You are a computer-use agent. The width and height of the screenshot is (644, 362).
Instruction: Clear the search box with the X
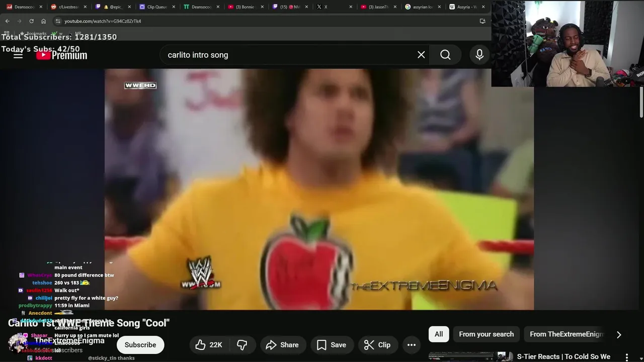click(x=421, y=55)
